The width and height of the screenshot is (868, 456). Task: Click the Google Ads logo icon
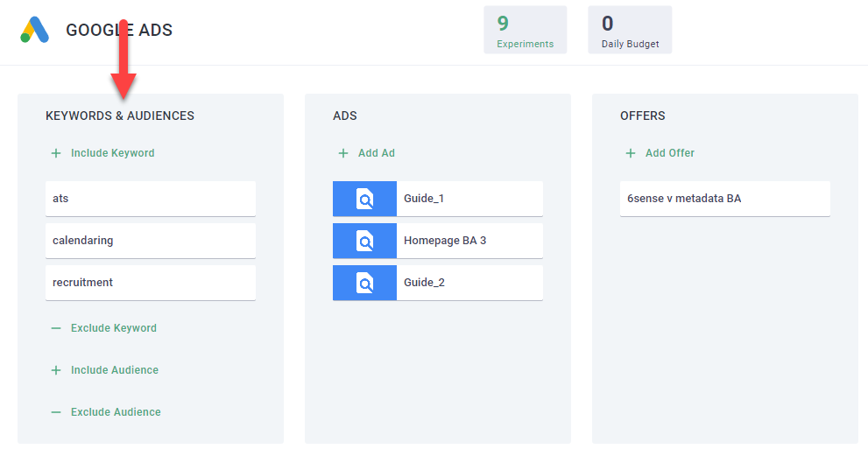pos(35,30)
